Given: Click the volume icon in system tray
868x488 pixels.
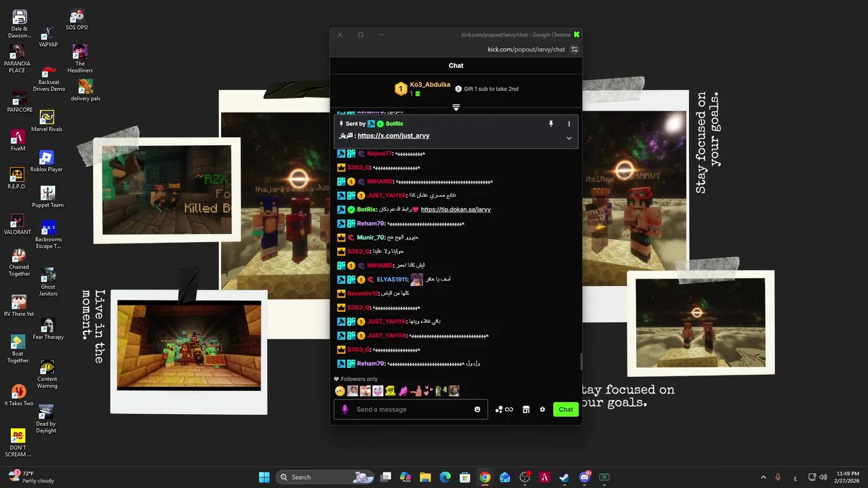Looking at the screenshot, I should tap(823, 477).
